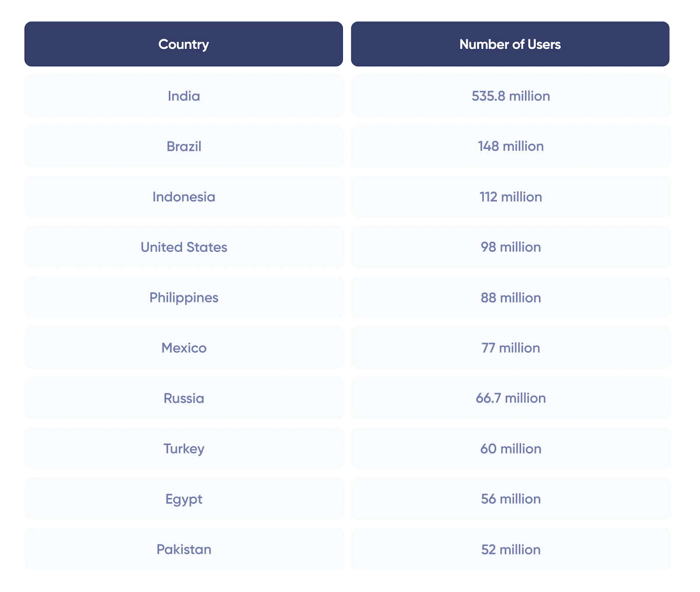Click the 148 million cell
This screenshot has width=700, height=592.
pyautogui.click(x=511, y=146)
